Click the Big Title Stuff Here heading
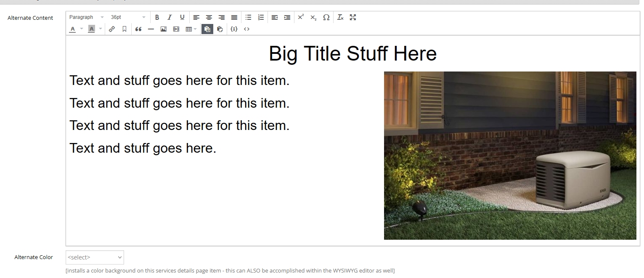644x278 pixels. (x=352, y=54)
